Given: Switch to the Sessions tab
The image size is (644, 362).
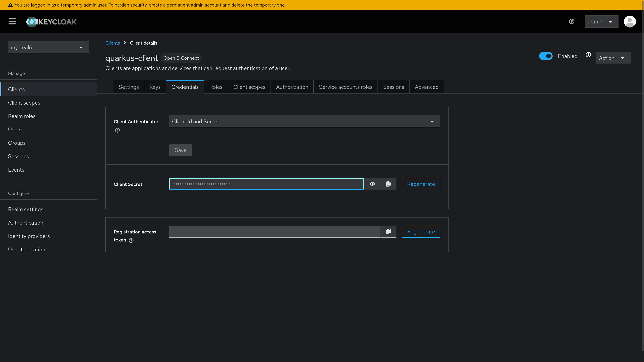Looking at the screenshot, I should [x=393, y=87].
